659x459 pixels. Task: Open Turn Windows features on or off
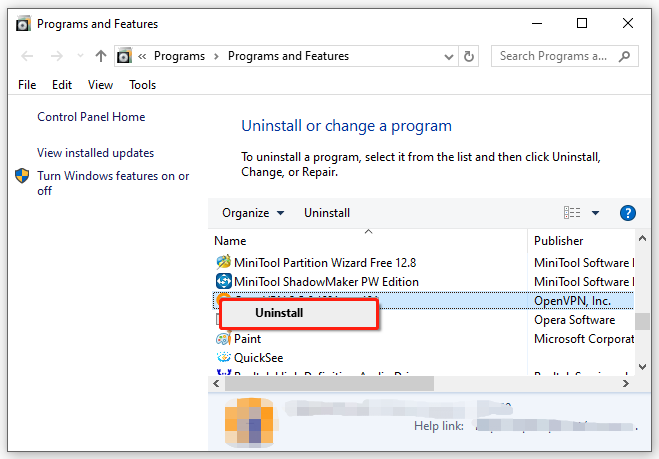click(x=113, y=183)
